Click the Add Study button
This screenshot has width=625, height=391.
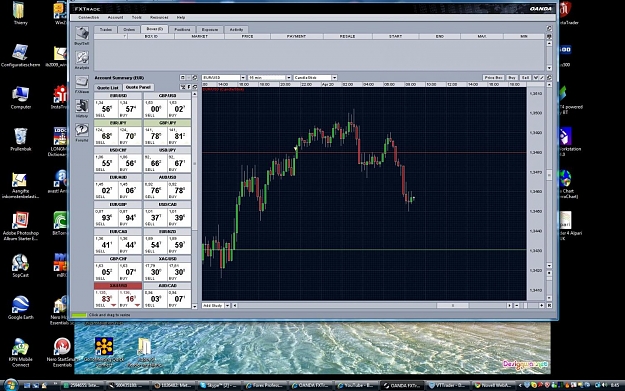click(213, 305)
